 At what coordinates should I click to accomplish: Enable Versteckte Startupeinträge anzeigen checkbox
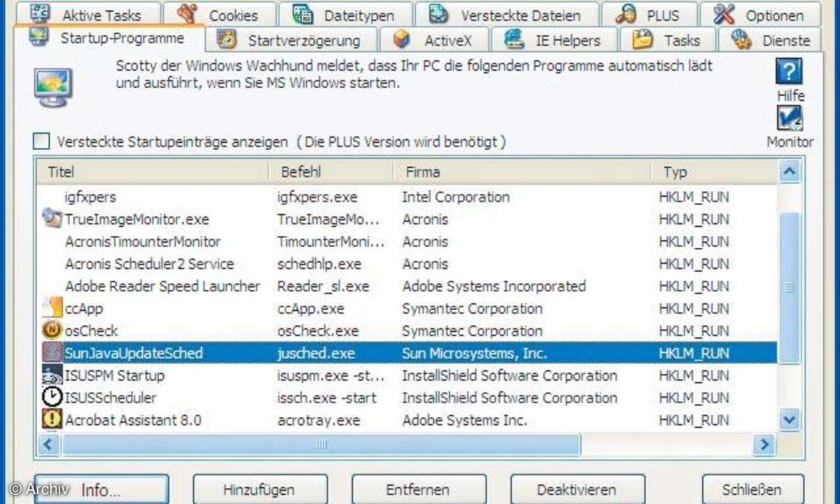[42, 142]
